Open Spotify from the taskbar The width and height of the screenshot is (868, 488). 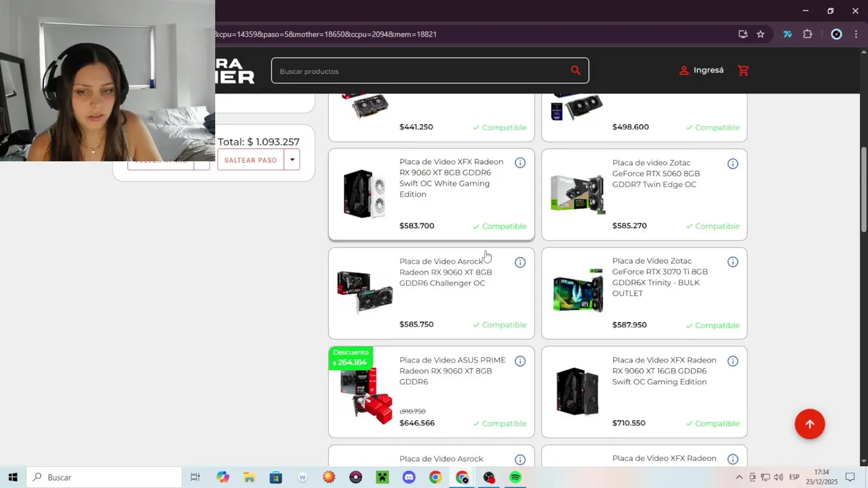click(515, 477)
